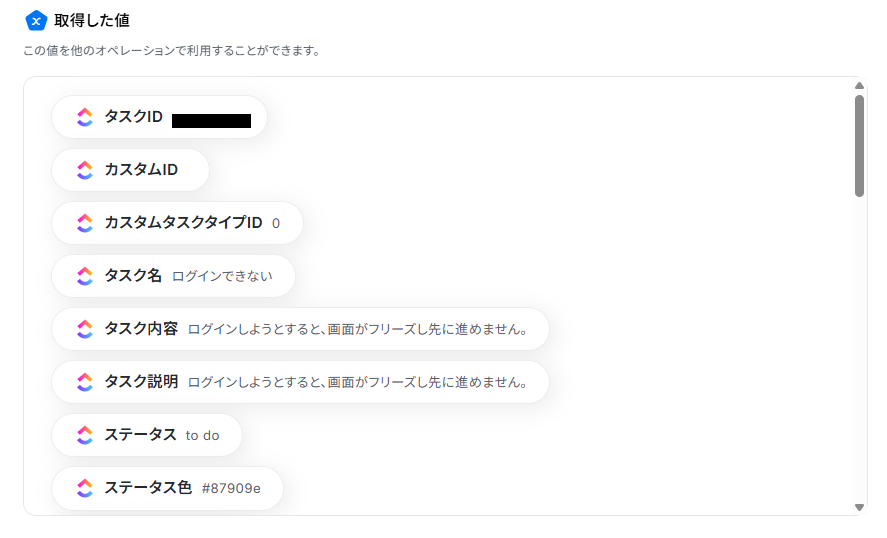The height and width of the screenshot is (538, 887).
Task: Click the ClickUp icon beside タスクID
Action: coord(85,117)
